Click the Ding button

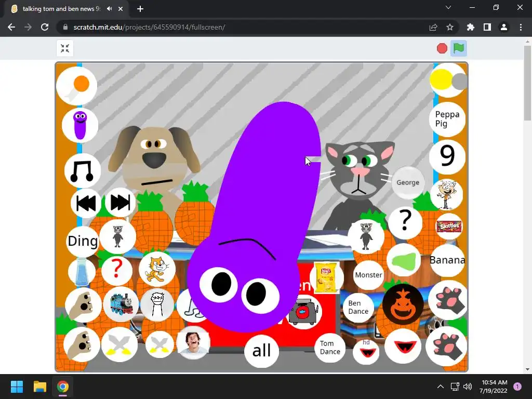(x=83, y=241)
